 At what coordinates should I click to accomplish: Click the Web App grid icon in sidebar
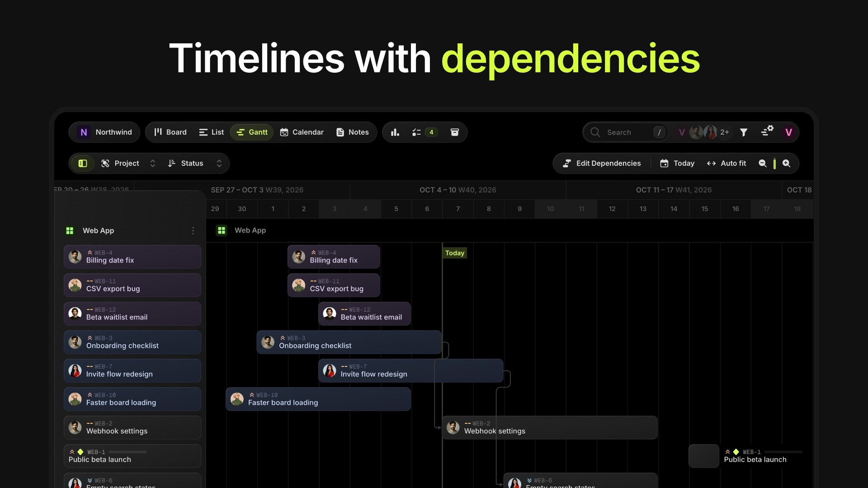pyautogui.click(x=70, y=231)
